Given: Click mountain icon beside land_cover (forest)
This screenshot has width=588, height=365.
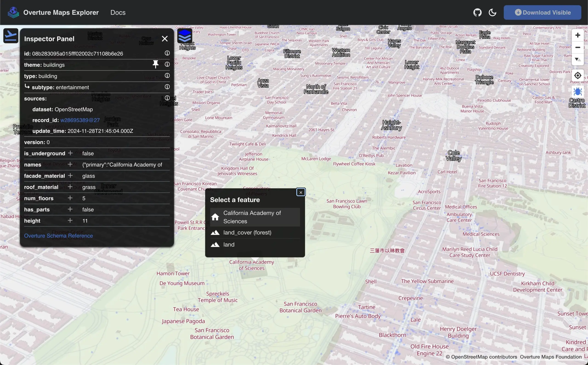Looking at the screenshot, I should point(215,232).
